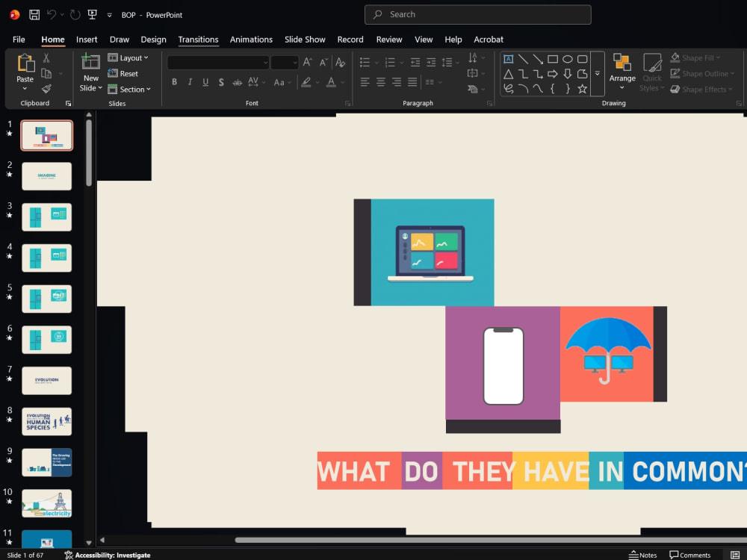747x560 pixels.
Task: Open character spacing AV dropdown
Action: coord(256,82)
